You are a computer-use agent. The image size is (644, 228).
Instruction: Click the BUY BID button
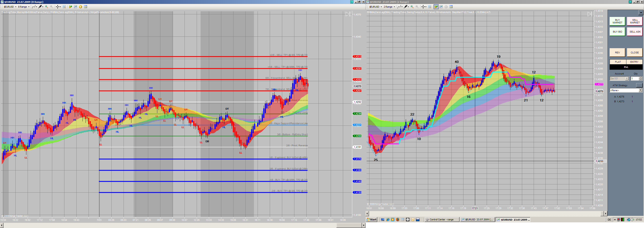click(617, 32)
